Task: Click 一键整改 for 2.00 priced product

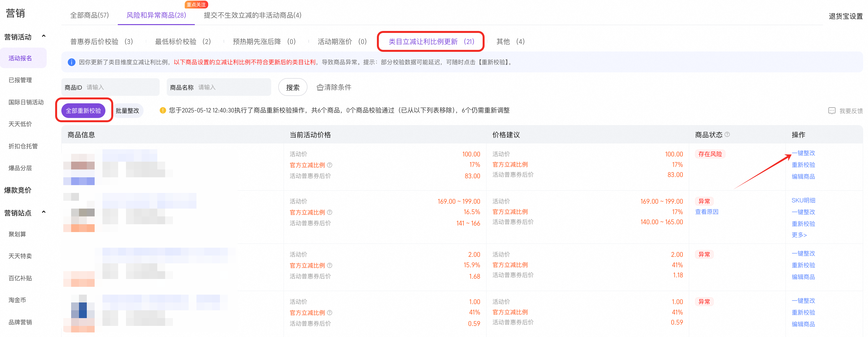Action: pos(803,253)
